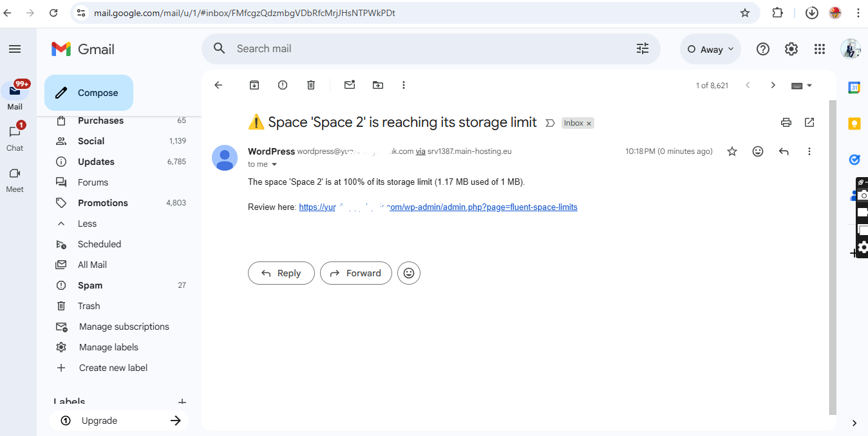Image resolution: width=868 pixels, height=436 pixels.
Task: Mark the email as unread
Action: coord(350,85)
